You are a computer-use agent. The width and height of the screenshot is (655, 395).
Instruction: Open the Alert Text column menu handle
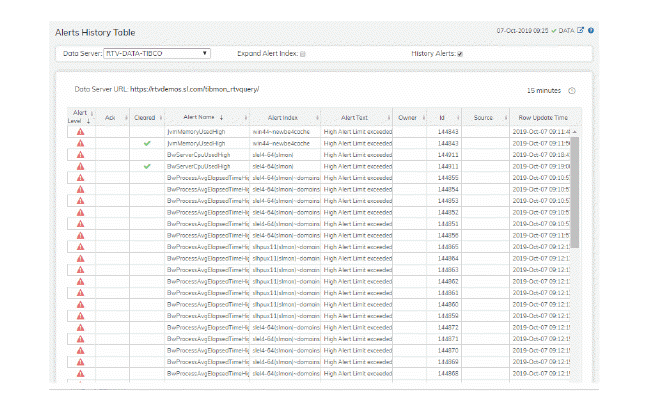click(x=388, y=118)
